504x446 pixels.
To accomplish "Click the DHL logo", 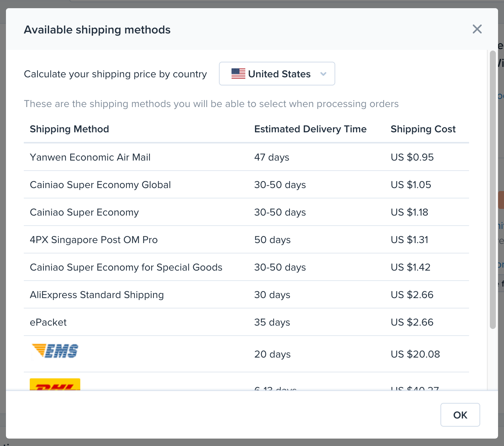I will tap(55, 384).
